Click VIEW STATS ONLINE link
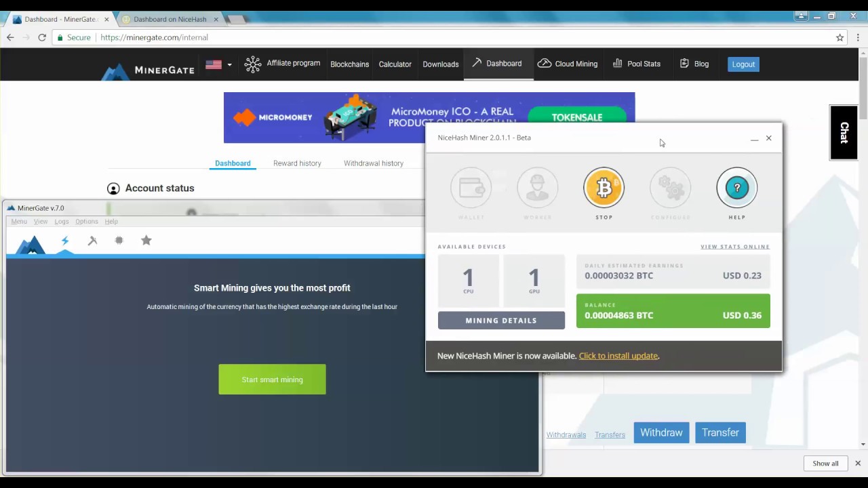 tap(735, 247)
